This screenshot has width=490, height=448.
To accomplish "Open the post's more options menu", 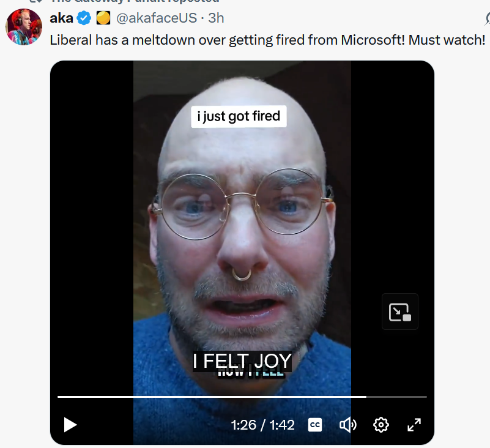I will pyautogui.click(x=488, y=18).
